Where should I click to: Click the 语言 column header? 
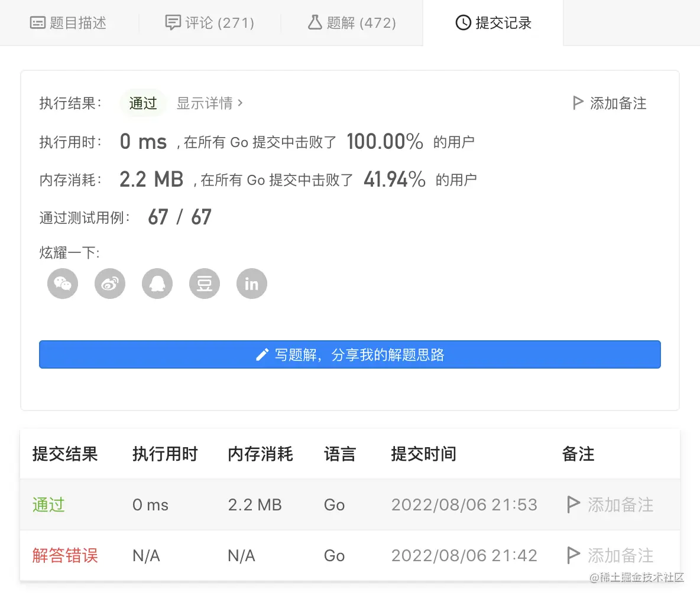(340, 454)
